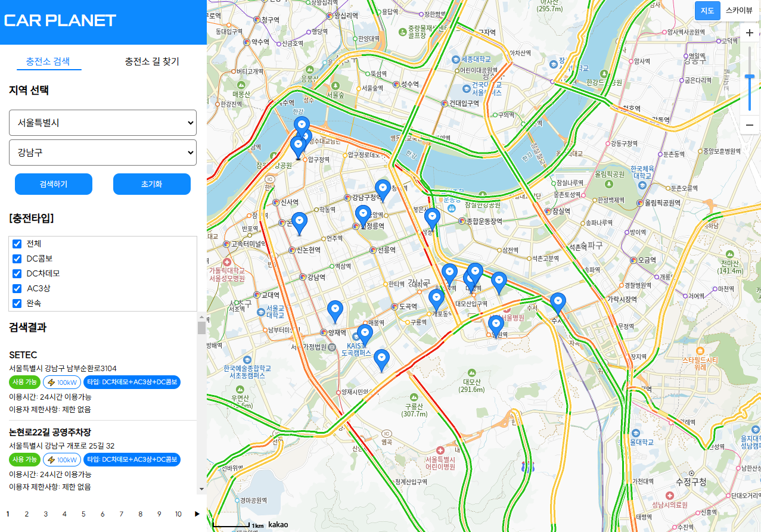Go to results page 2
Image resolution: width=761 pixels, height=532 pixels.
pos(27,514)
